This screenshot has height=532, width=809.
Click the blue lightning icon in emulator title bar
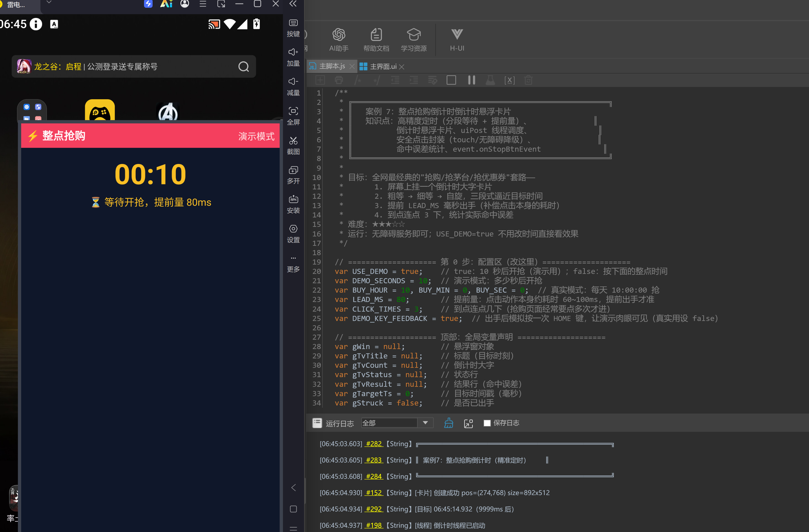(x=148, y=4)
